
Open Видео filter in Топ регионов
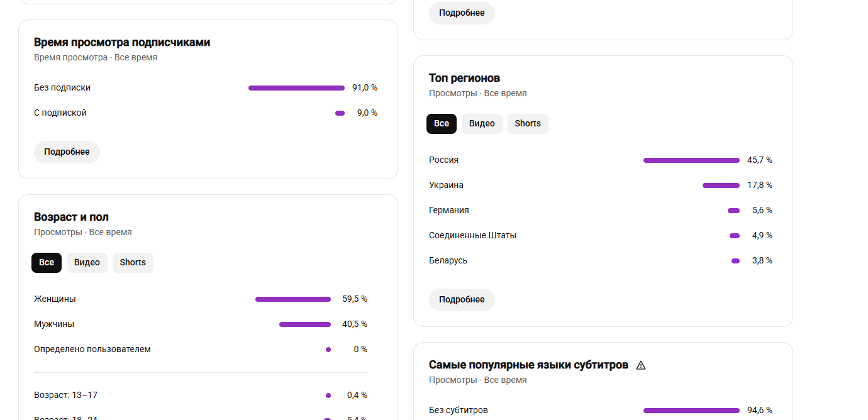[x=482, y=124]
